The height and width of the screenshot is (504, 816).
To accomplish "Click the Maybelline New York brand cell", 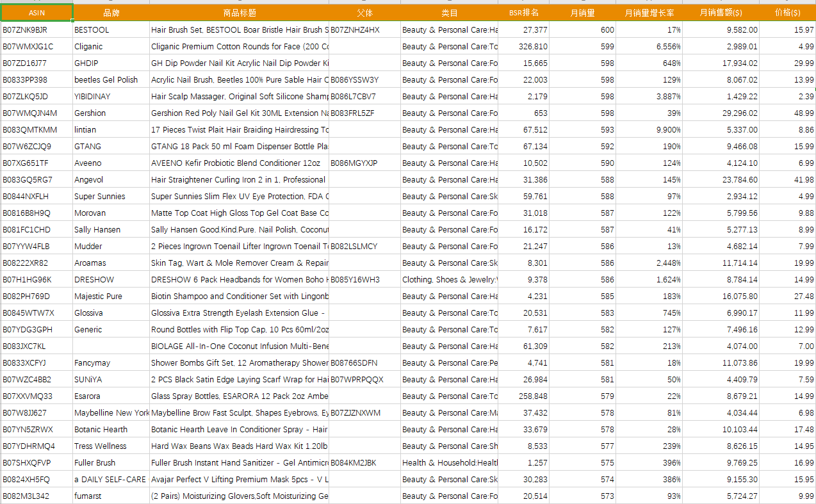I will click(x=111, y=413).
